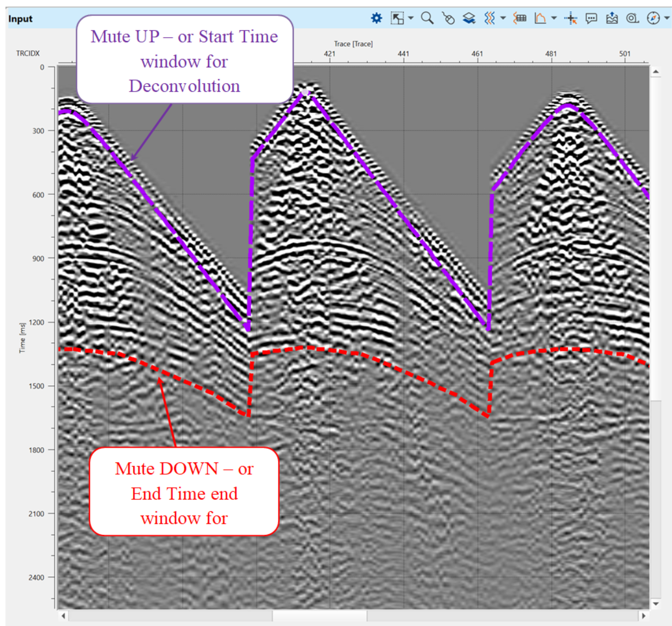Click the compass navigation icon

click(653, 19)
